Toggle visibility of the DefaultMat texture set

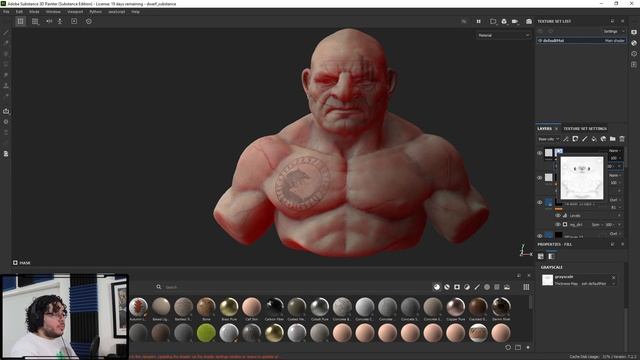[x=540, y=41]
